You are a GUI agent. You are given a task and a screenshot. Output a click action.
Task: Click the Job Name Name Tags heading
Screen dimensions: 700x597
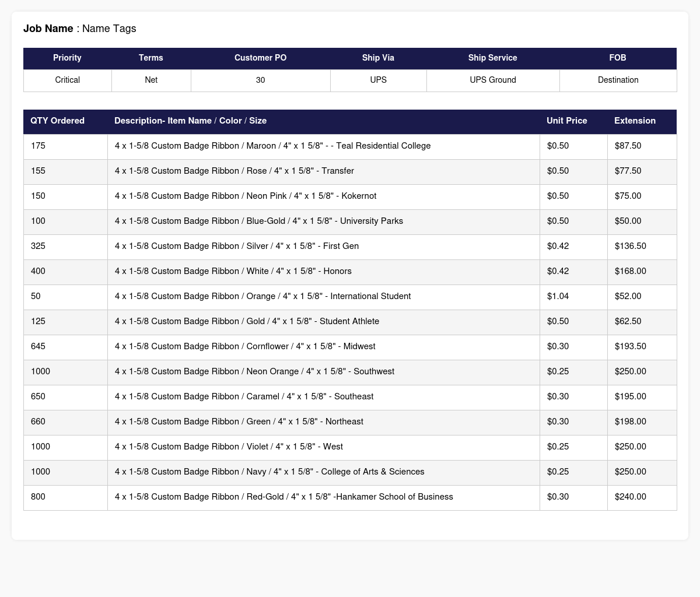coord(80,29)
